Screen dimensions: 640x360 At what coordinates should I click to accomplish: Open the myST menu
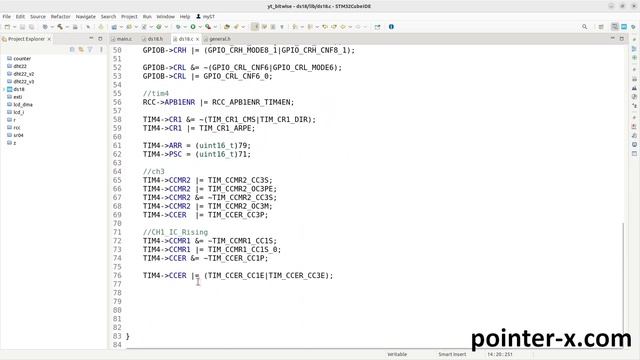click(205, 17)
